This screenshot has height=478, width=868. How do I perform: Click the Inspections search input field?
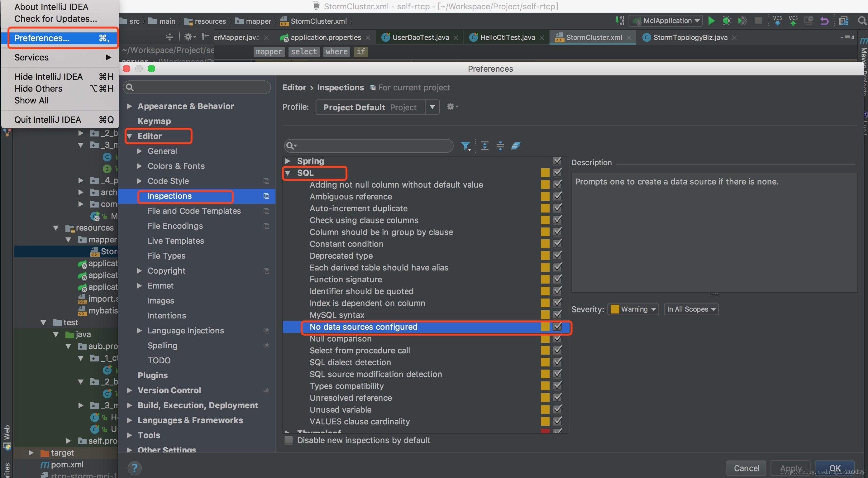pyautogui.click(x=368, y=146)
